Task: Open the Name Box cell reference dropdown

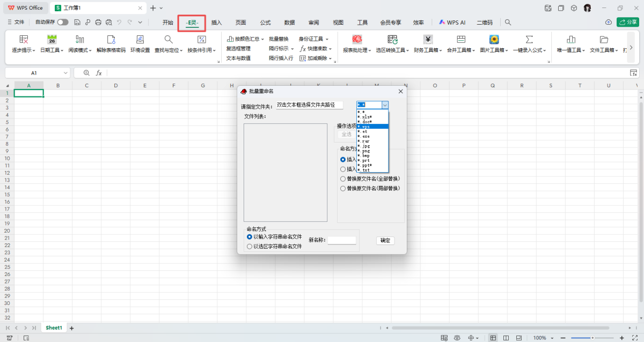Action: [66, 73]
